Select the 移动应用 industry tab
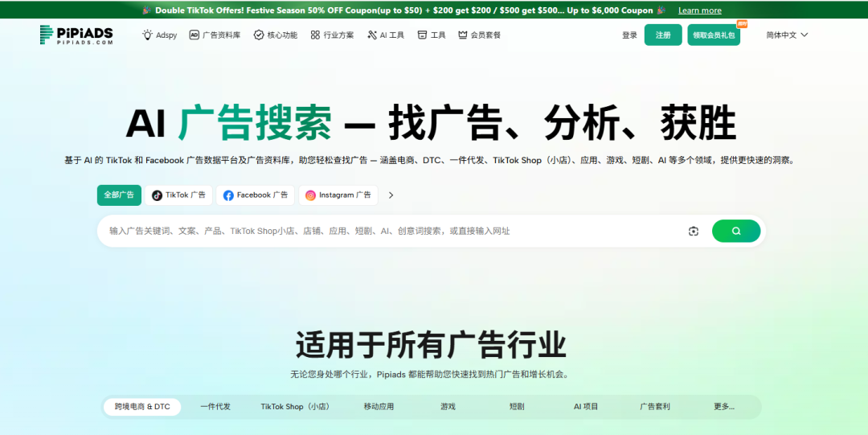This screenshot has height=435, width=868. click(x=379, y=407)
